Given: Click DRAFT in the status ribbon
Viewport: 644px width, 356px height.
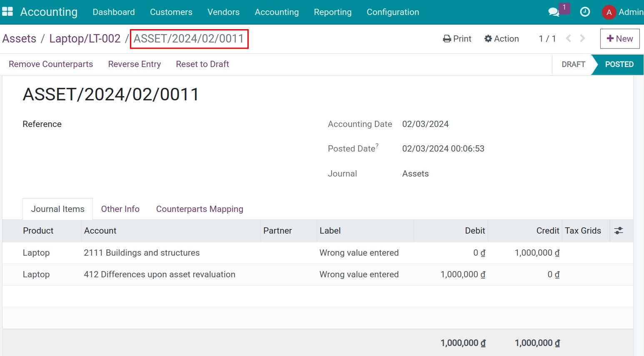Looking at the screenshot, I should click(573, 64).
